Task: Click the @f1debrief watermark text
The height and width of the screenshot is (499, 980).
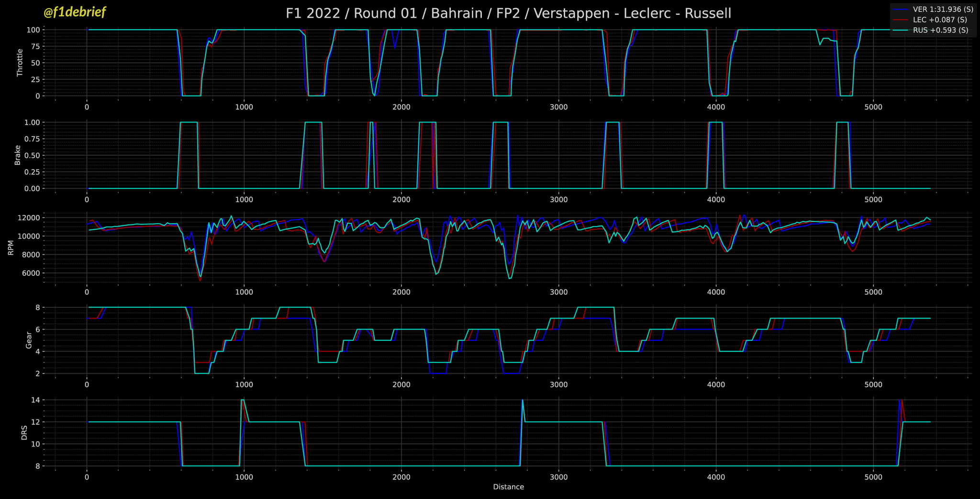Action: [75, 12]
